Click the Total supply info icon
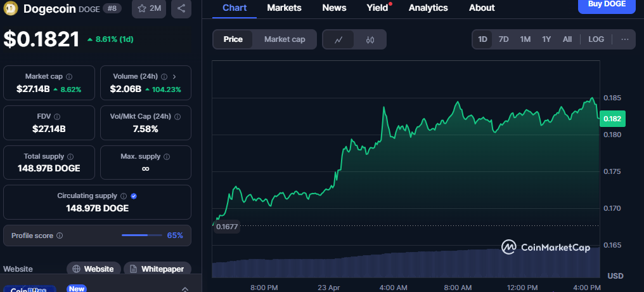Screen dimensions: 644x292 tap(70, 157)
